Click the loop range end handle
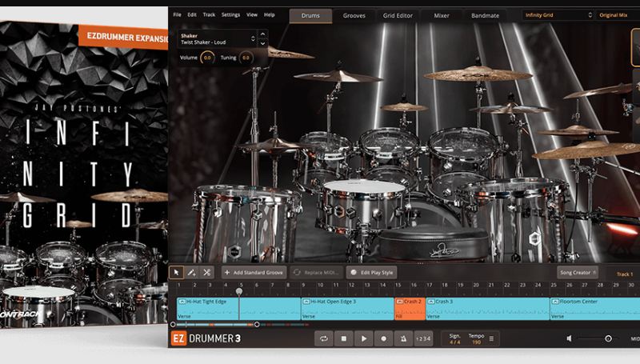The width and height of the screenshot is (640, 364). (257, 325)
